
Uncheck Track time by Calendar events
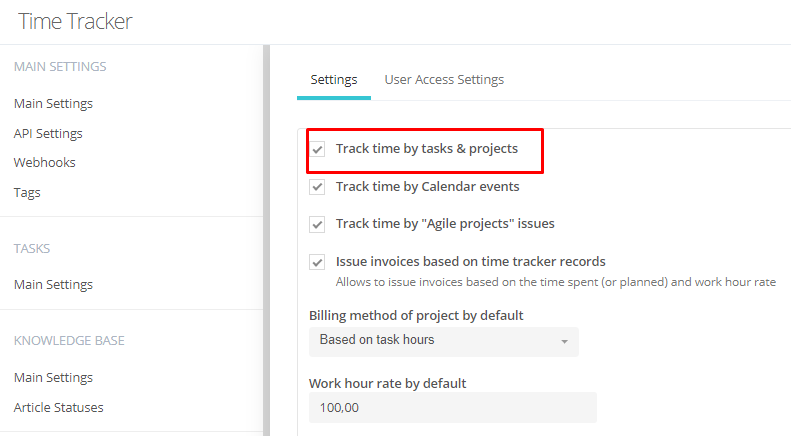317,187
